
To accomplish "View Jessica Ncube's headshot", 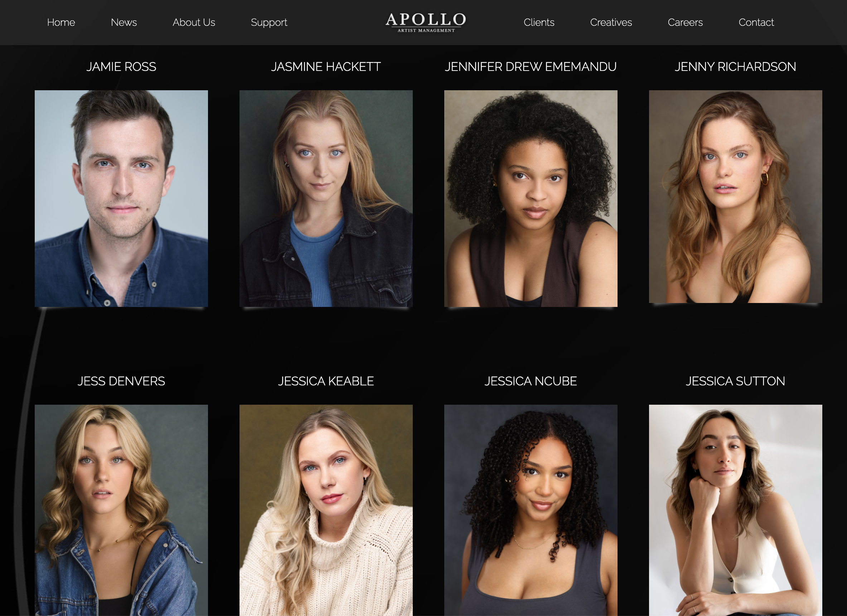I will [531, 510].
